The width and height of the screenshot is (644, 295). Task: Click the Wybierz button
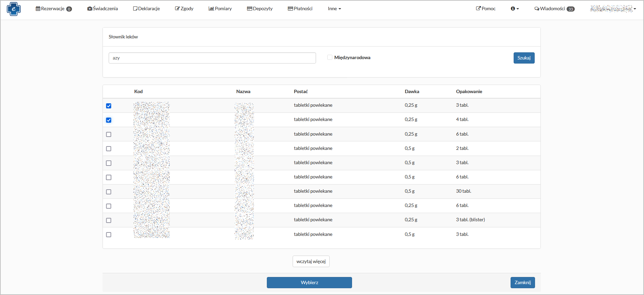[309, 282]
